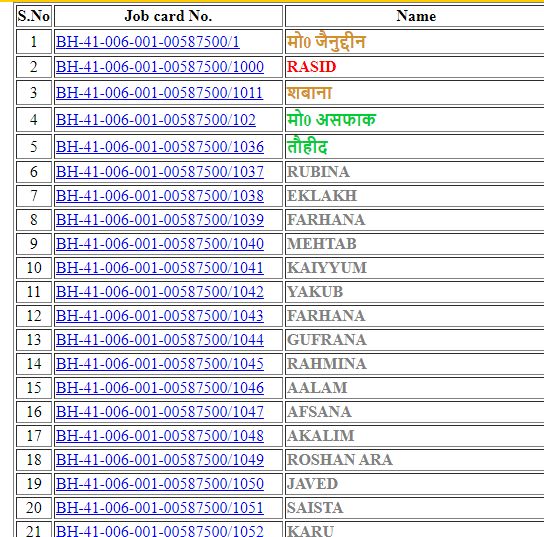Click job card link ending /1039

click(x=160, y=220)
